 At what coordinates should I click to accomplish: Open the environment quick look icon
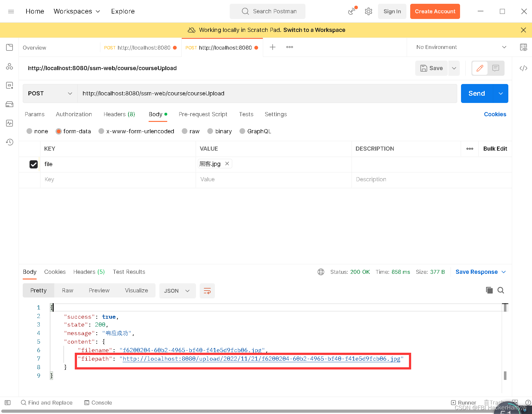tap(523, 47)
